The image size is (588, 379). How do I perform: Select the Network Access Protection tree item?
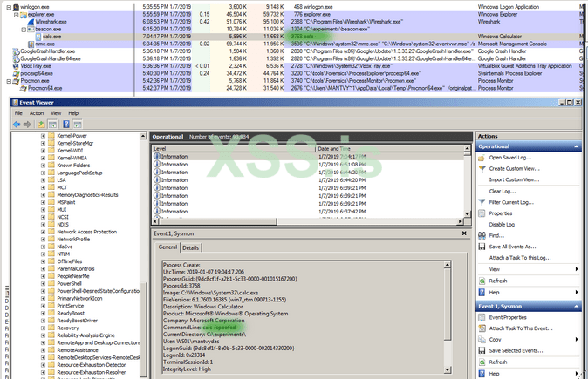coord(86,232)
